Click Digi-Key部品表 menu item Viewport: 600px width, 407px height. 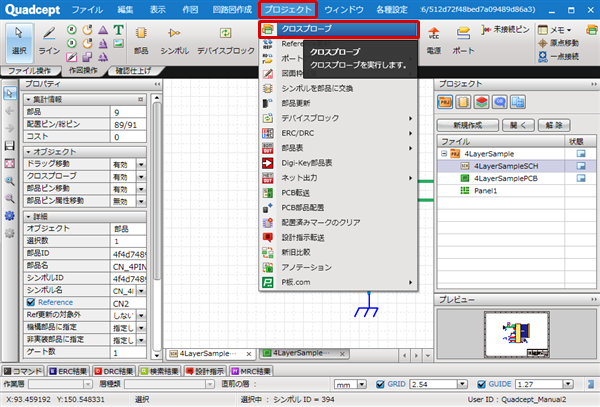tap(338, 163)
